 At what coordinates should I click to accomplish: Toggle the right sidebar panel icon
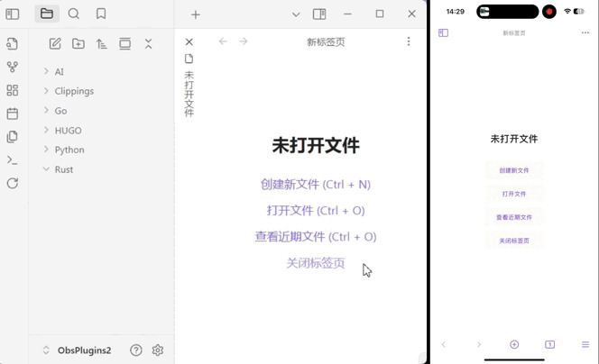click(319, 14)
